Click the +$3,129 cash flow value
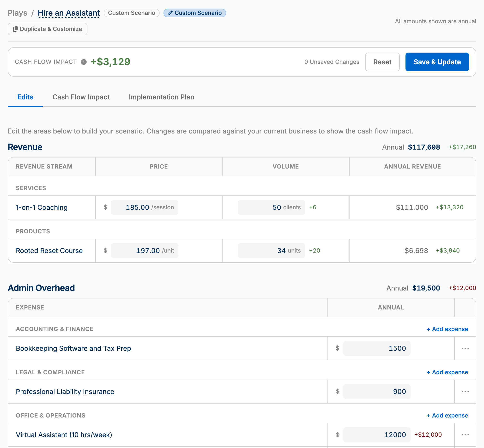The width and height of the screenshot is (484, 448). [110, 62]
